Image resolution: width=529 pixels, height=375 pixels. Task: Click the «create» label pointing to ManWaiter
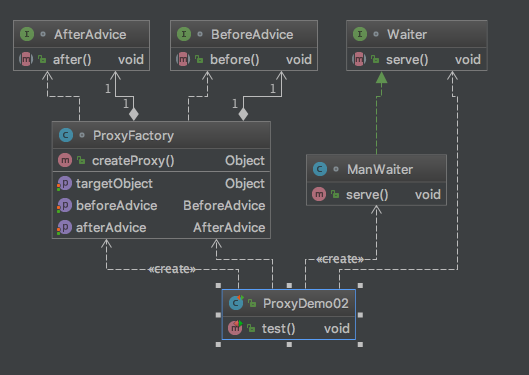tap(340, 259)
